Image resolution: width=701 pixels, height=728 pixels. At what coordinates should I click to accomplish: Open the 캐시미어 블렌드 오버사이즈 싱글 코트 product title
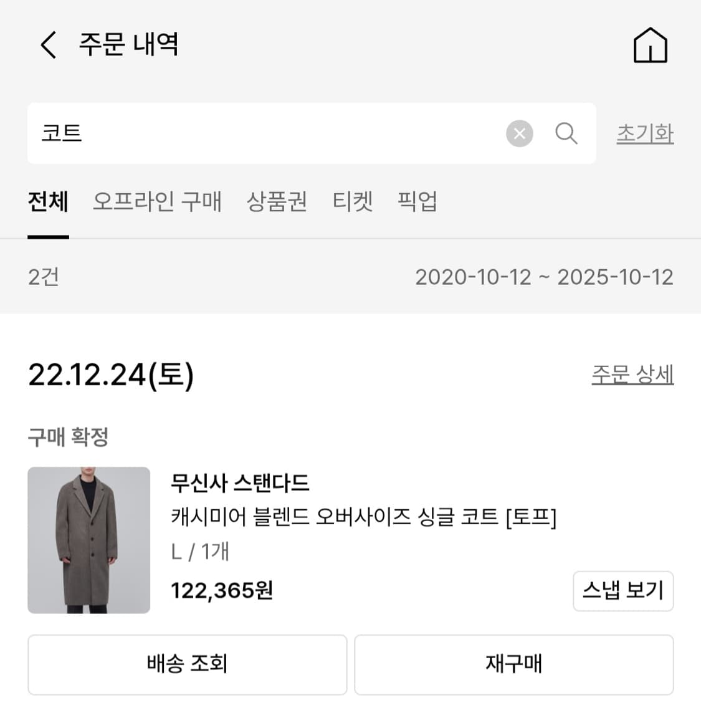(363, 517)
